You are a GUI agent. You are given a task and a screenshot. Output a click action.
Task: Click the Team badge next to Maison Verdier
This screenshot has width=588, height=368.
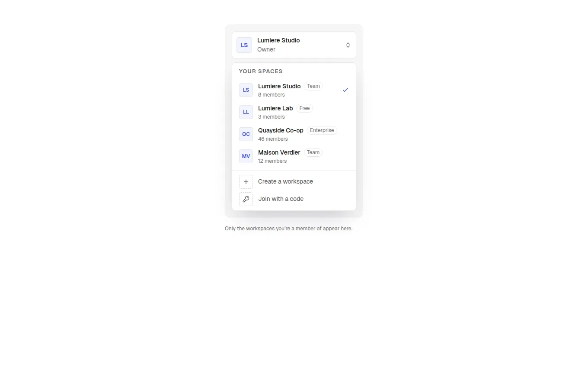[313, 152]
